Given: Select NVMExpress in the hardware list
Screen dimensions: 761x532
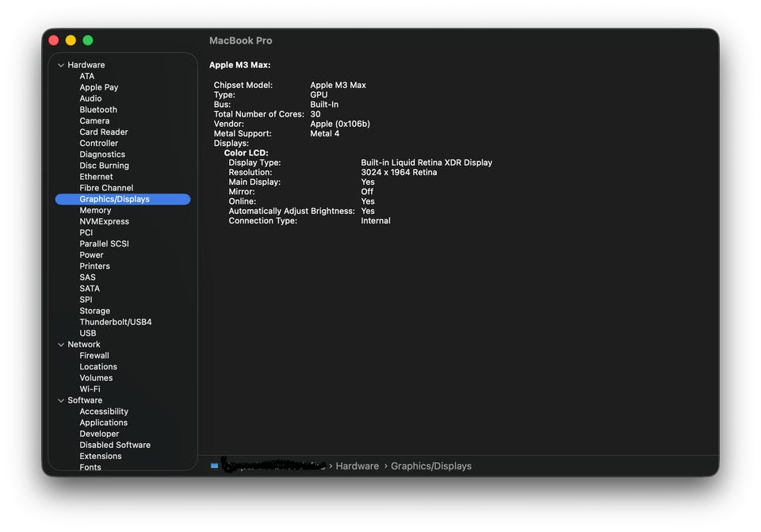Looking at the screenshot, I should click(x=104, y=222).
